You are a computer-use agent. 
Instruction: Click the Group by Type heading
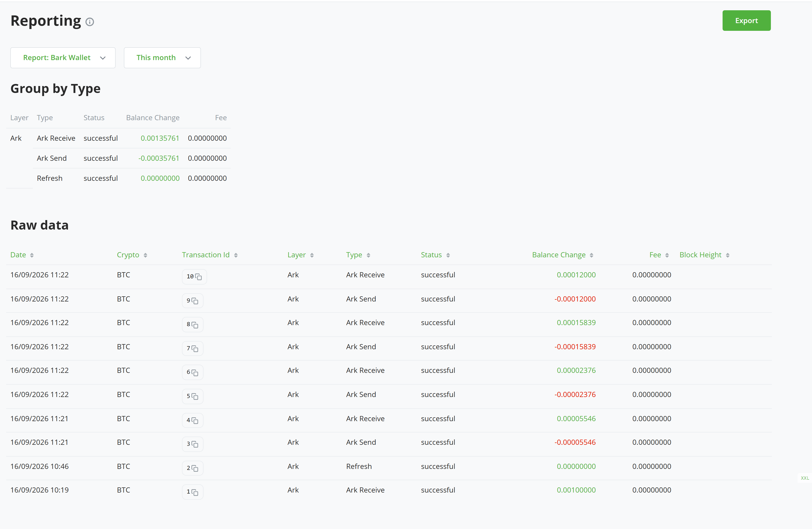point(56,89)
